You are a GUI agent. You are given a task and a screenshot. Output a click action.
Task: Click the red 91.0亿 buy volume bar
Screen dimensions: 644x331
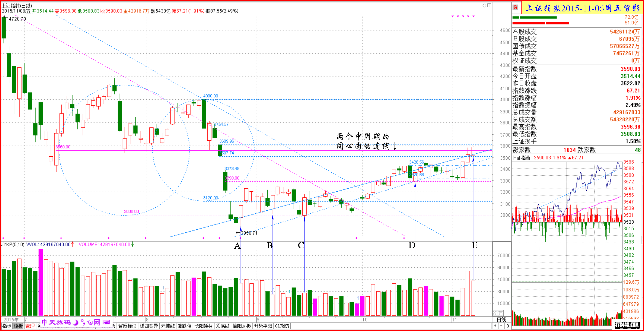coord(540,23)
